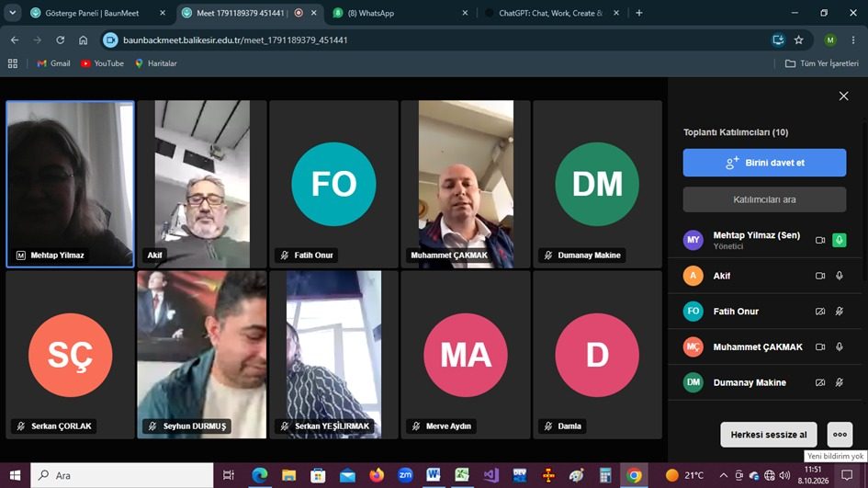The width and height of the screenshot is (868, 488).
Task: Focus the Katılımcıları ara search field
Action: [764, 199]
